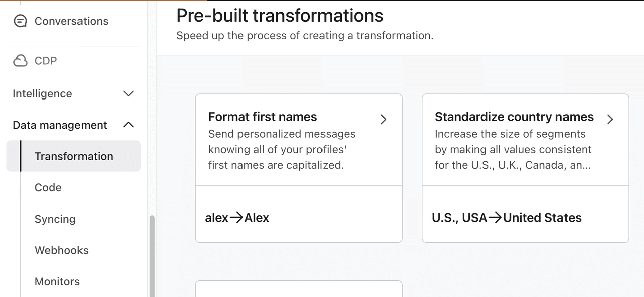
Task: Click the CDP cloud icon
Action: pyautogui.click(x=19, y=60)
